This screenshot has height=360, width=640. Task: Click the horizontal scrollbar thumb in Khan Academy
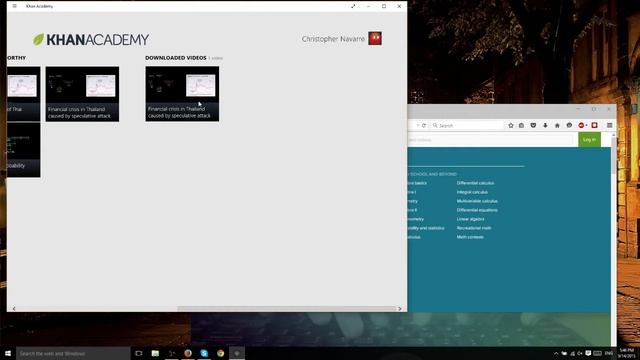click(287, 309)
